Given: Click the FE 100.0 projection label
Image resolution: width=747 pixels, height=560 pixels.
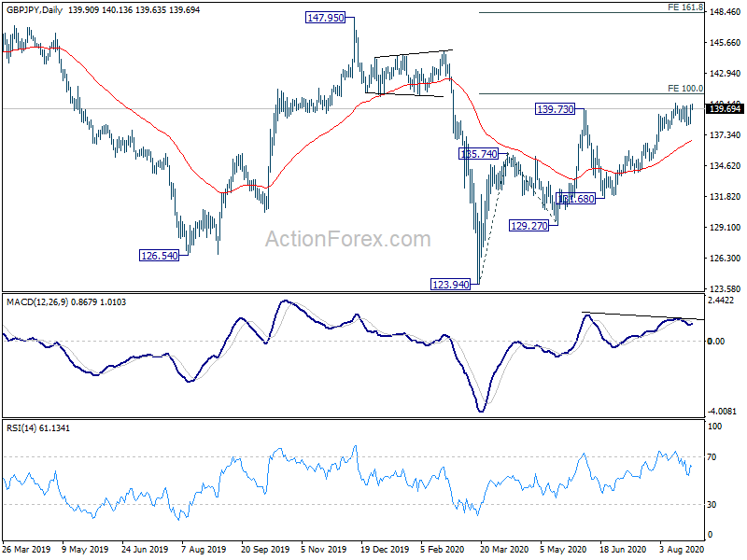Looking at the screenshot, I should pos(685,88).
